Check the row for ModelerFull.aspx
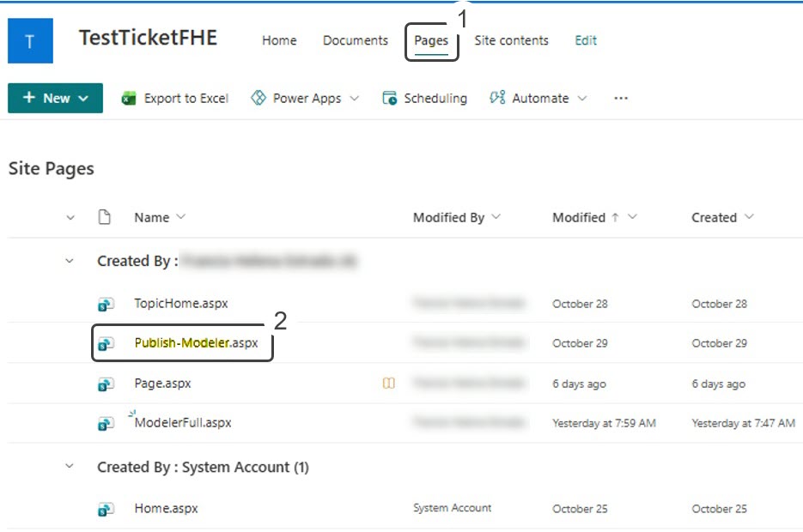This screenshot has height=532, width=803. 70,422
